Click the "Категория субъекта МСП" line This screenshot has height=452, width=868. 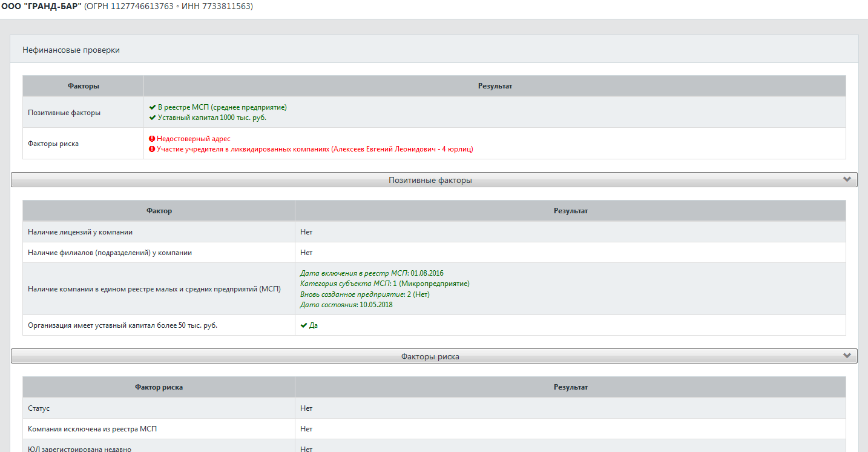(384, 284)
